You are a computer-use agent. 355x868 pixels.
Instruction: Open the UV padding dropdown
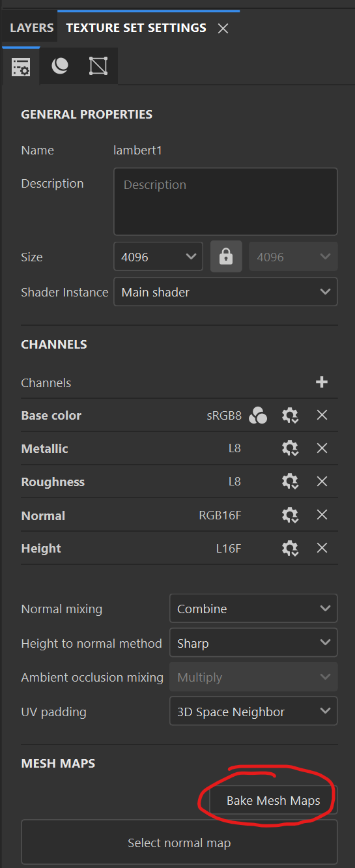[x=253, y=712]
